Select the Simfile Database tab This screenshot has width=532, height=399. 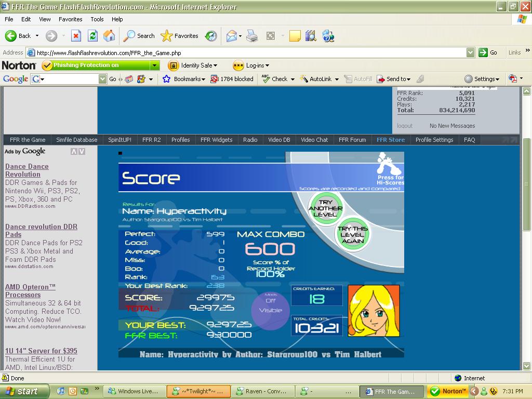pos(77,140)
